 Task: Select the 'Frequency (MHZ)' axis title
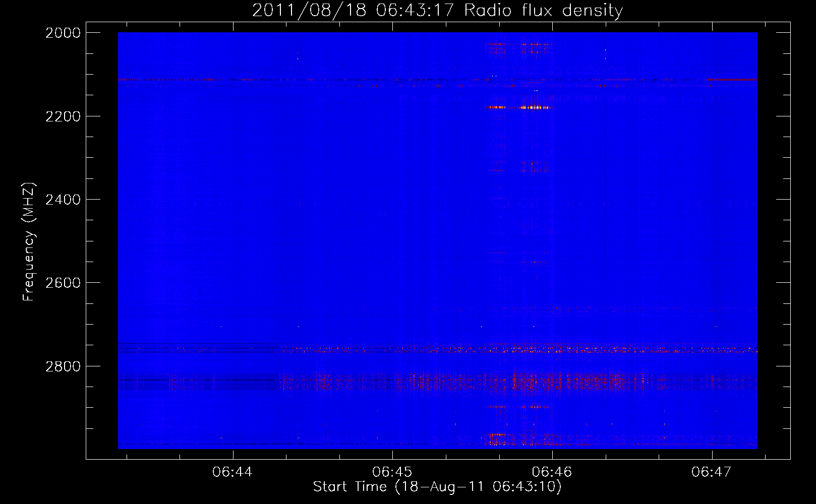pos(29,242)
